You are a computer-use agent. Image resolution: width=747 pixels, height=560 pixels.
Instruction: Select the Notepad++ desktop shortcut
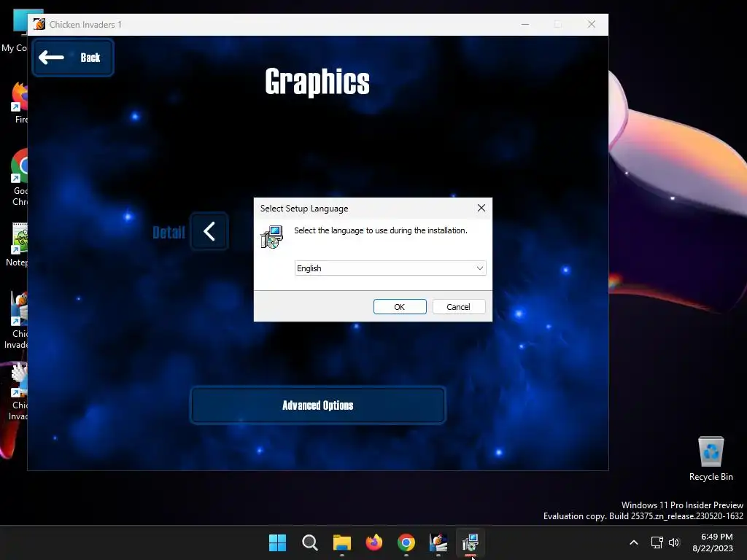click(x=18, y=245)
